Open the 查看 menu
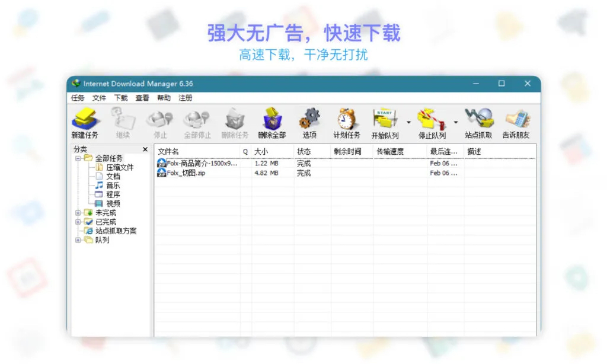 142,98
